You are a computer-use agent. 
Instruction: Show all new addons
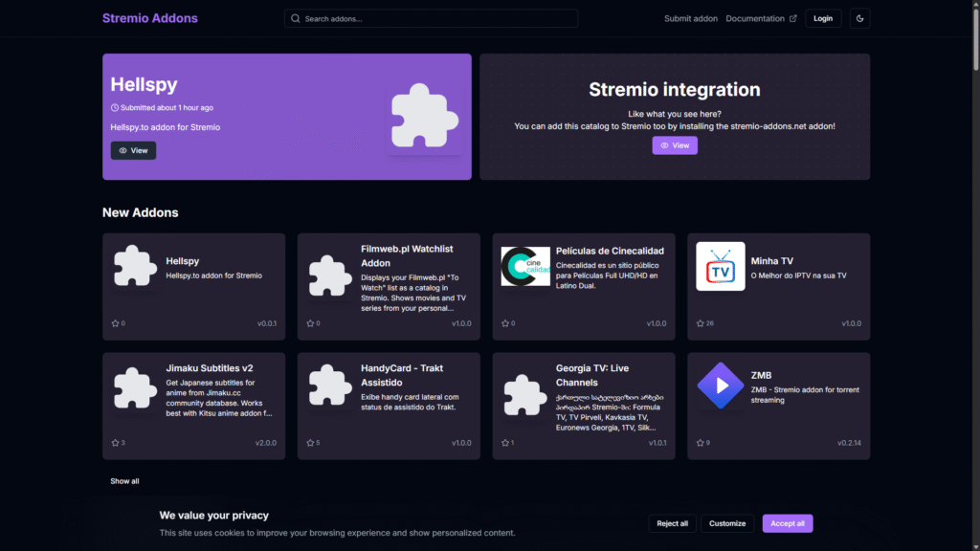pyautogui.click(x=124, y=481)
